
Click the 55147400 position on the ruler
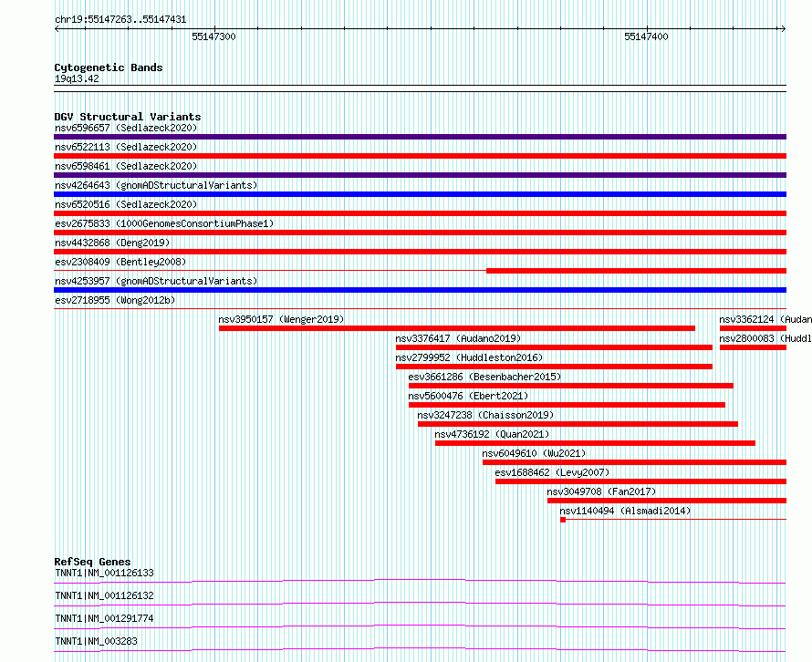tap(646, 36)
